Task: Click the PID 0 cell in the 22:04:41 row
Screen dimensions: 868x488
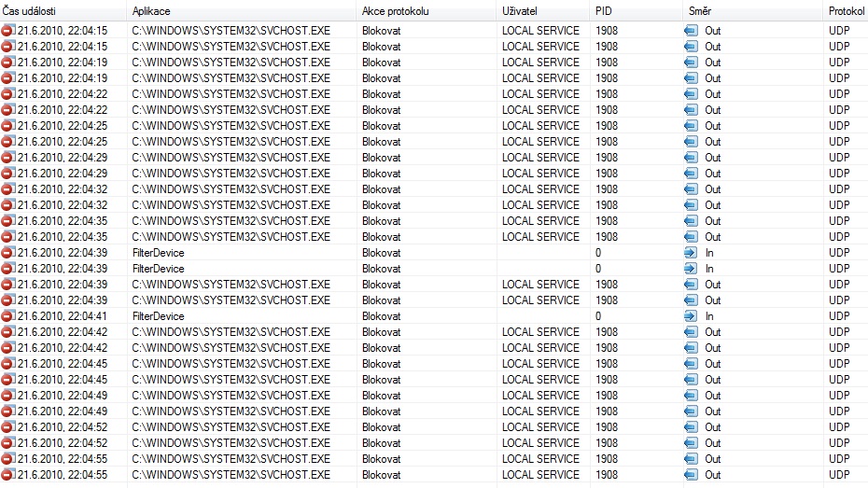Action: point(599,316)
